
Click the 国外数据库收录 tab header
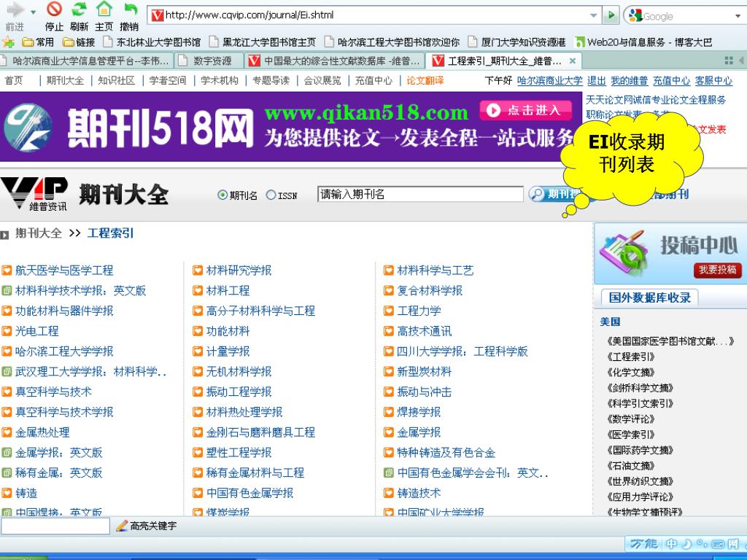click(650, 297)
